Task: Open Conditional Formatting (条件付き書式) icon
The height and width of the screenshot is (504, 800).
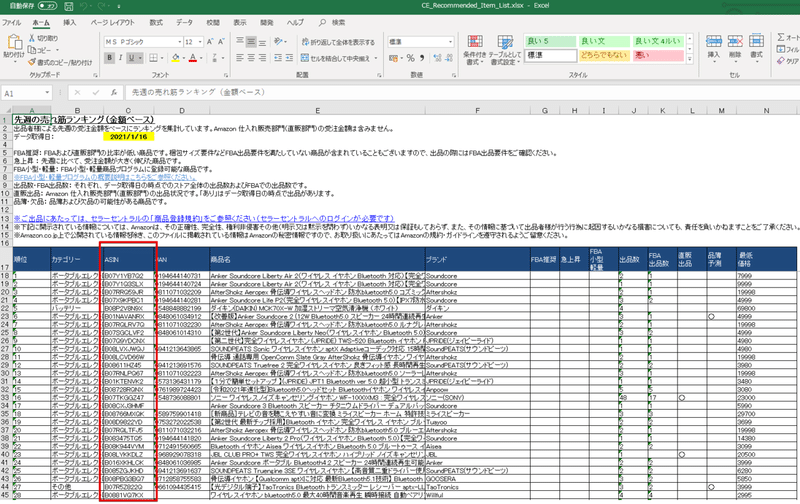Action: (474, 43)
